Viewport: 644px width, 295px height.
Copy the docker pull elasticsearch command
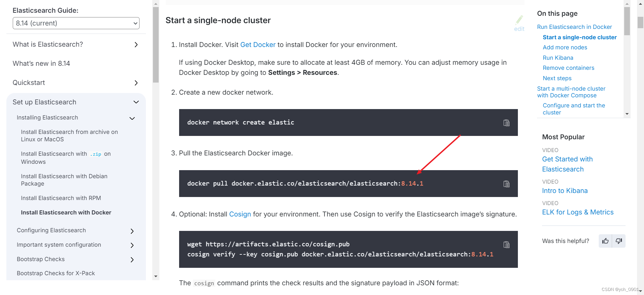(506, 184)
